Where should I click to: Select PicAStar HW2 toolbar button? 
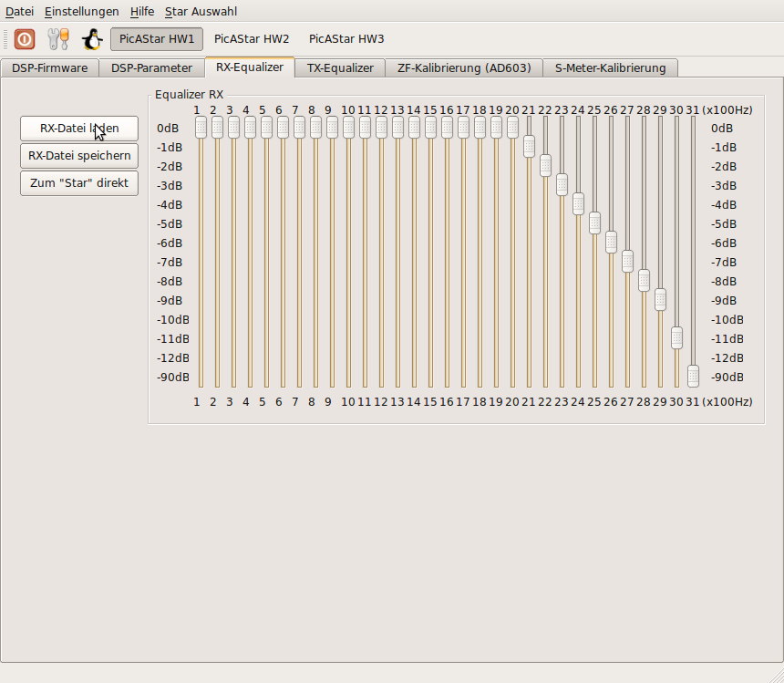point(252,39)
